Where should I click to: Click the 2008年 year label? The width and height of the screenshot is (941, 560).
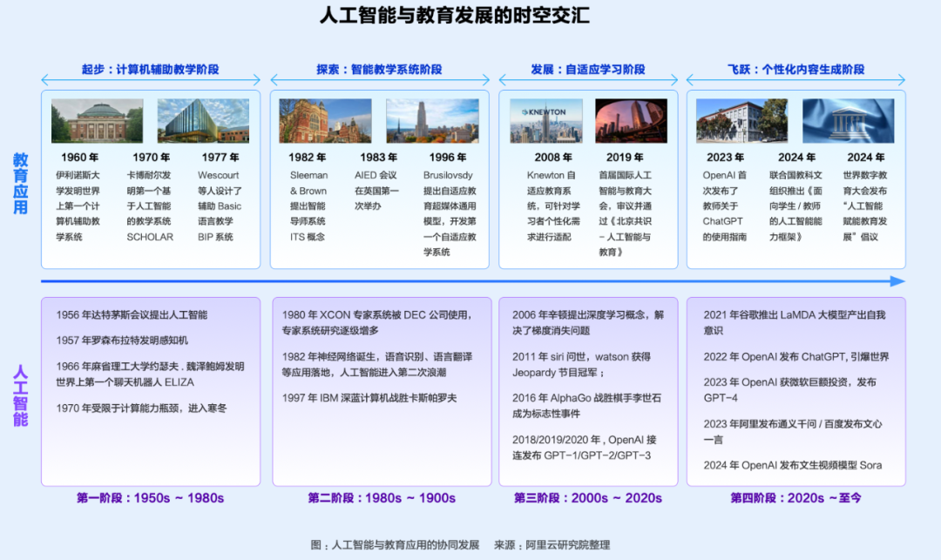click(553, 157)
